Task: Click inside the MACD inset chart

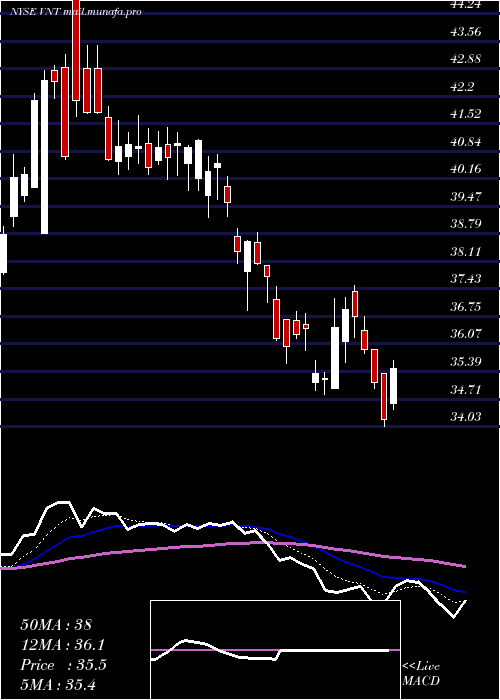Action: click(x=275, y=650)
